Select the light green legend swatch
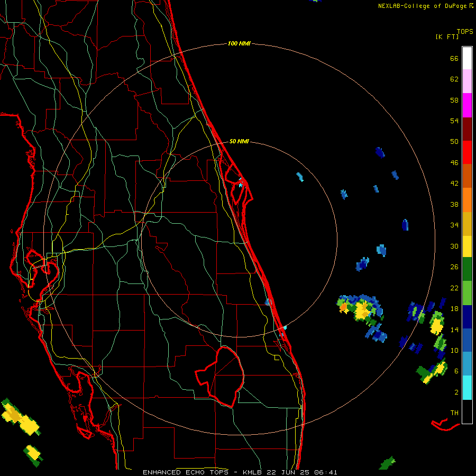This screenshot has width=476, height=476. (467, 293)
